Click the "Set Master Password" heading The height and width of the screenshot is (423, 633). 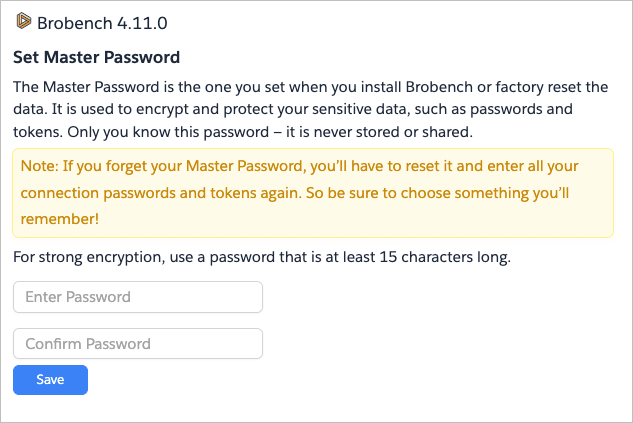pos(96,56)
